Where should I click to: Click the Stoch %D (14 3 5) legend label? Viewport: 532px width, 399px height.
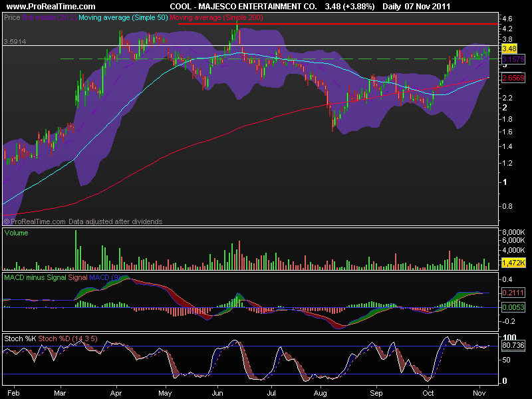coord(68,338)
